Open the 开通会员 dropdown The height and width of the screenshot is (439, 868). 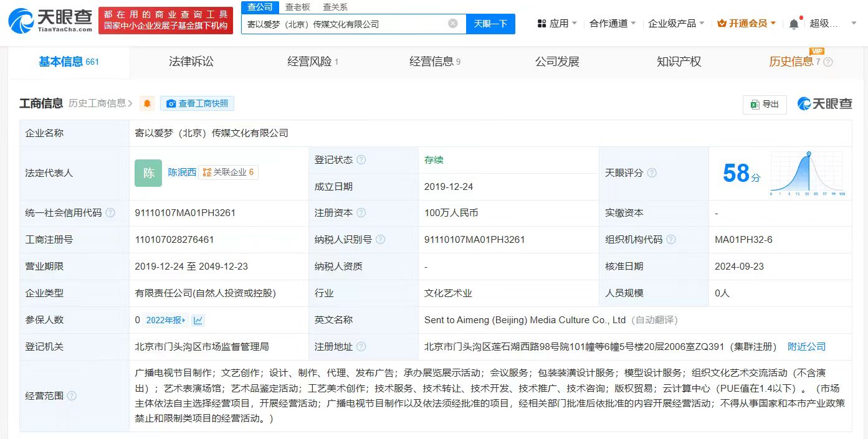coord(746,24)
